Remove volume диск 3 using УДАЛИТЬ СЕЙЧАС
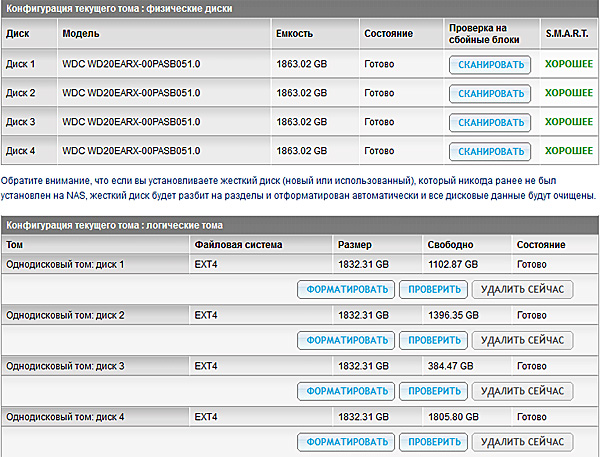Screen dimensions: 600x457 522,390
